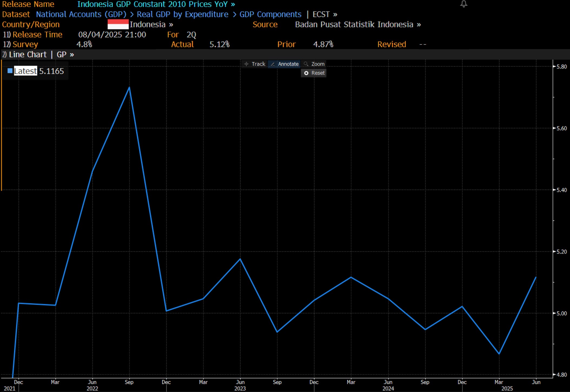570x392 pixels.
Task: Click the blue Latest series swatch
Action: tap(10, 71)
